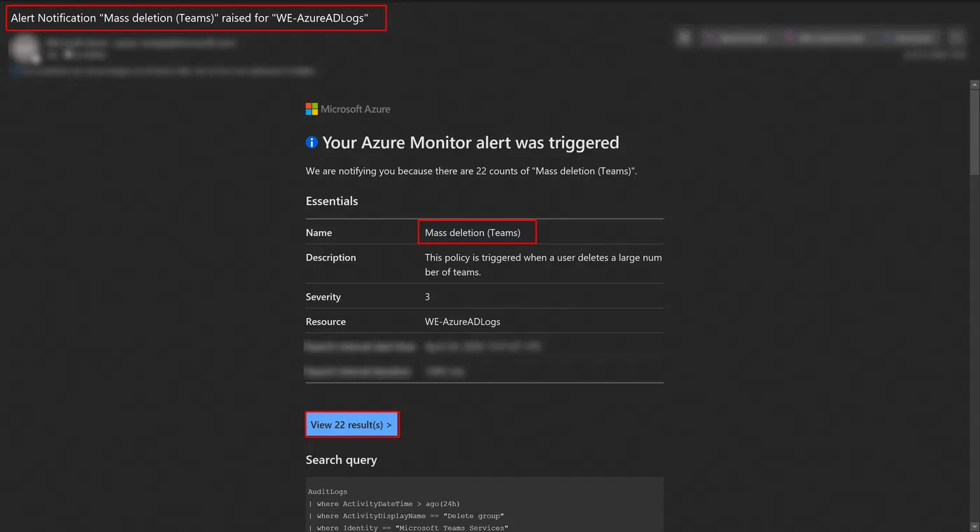Click the blue info icon beside alert heading

coord(312,142)
